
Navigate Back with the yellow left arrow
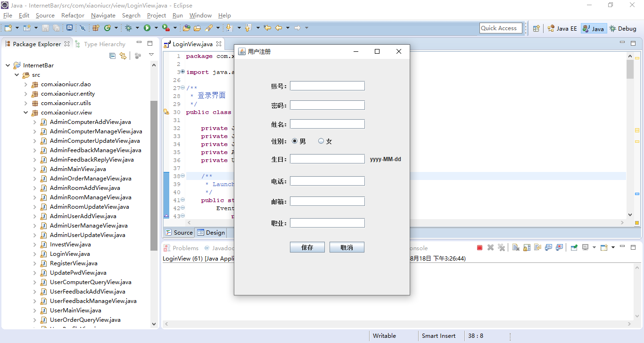point(279,28)
